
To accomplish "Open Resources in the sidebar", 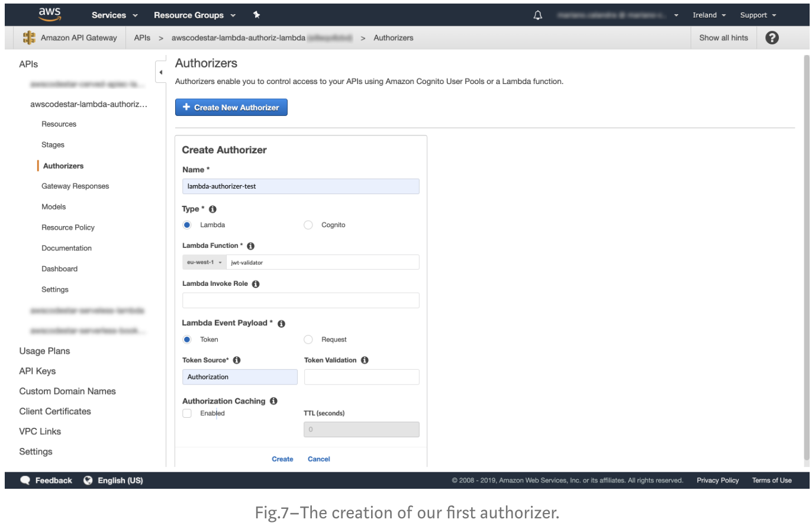I will (x=59, y=124).
